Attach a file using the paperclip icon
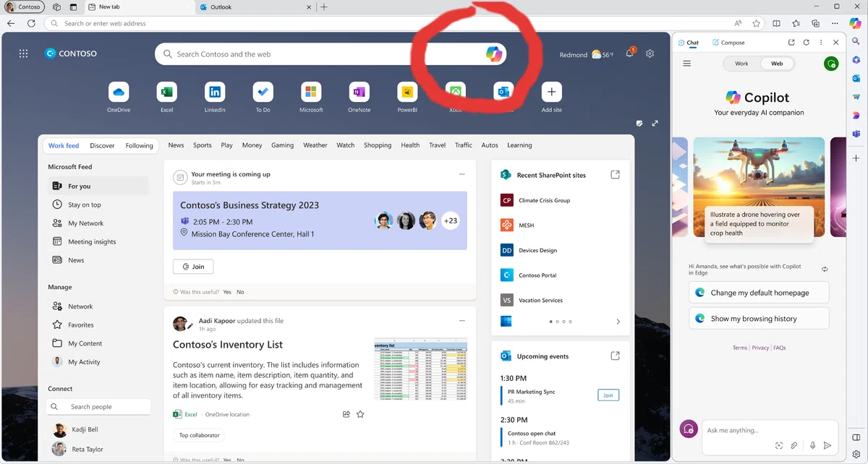 click(x=793, y=446)
